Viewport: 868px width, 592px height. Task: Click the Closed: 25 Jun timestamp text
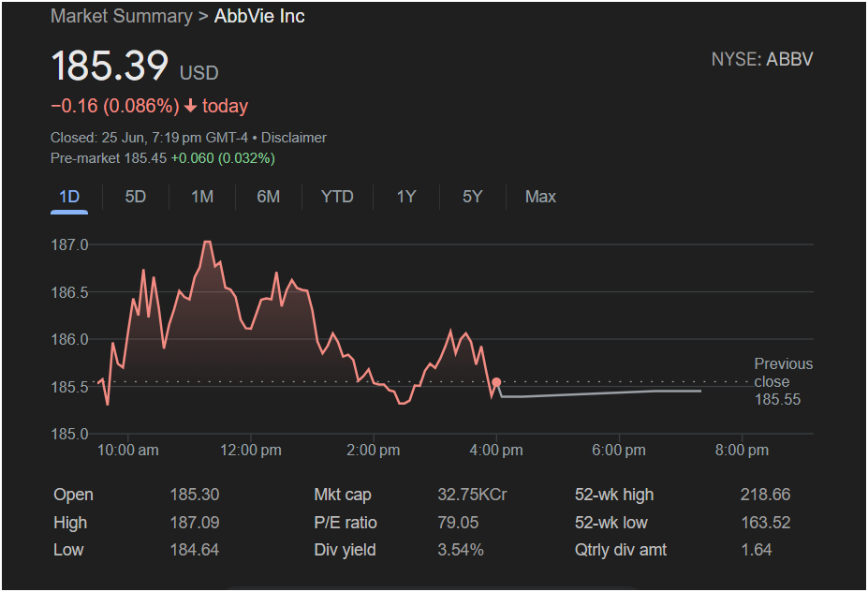coord(149,138)
